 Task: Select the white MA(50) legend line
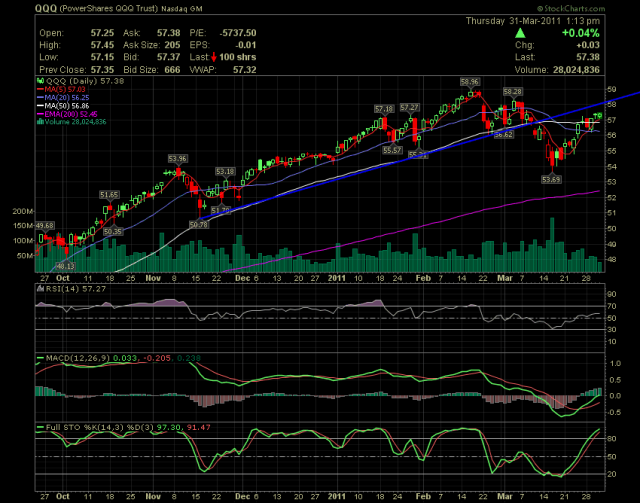point(40,106)
